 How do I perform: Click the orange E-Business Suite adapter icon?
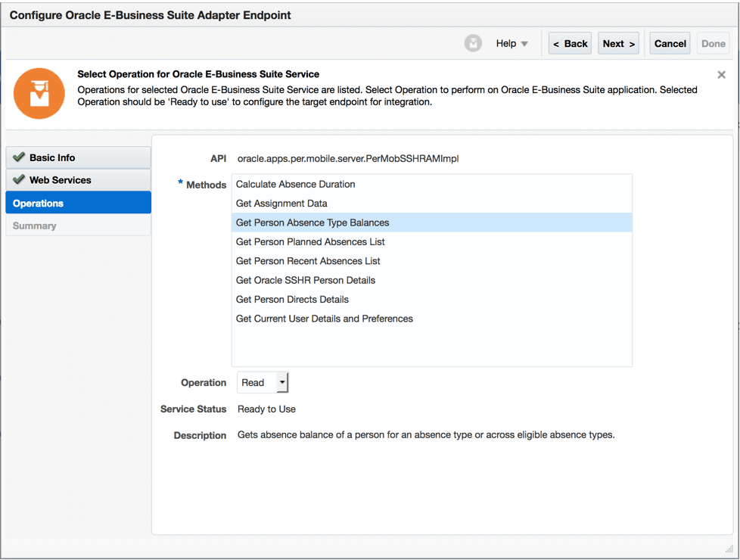pyautogui.click(x=39, y=93)
